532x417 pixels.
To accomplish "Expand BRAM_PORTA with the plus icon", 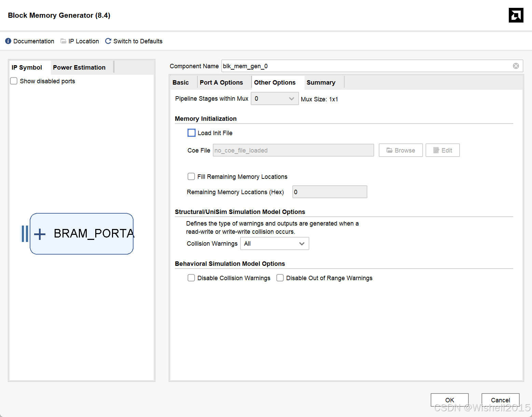I will tap(40, 234).
